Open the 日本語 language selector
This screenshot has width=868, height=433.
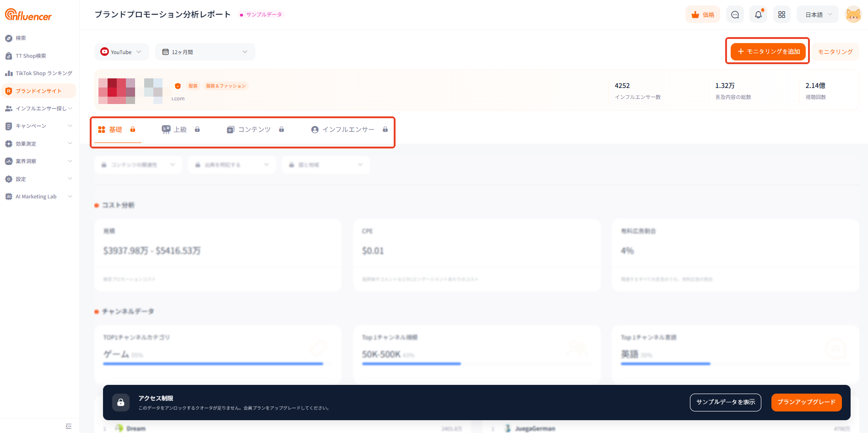tap(818, 15)
